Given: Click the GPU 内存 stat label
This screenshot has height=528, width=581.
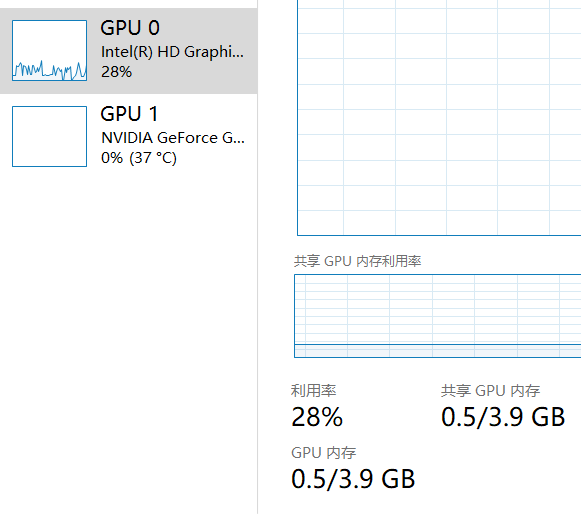Looking at the screenshot, I should point(323,453).
